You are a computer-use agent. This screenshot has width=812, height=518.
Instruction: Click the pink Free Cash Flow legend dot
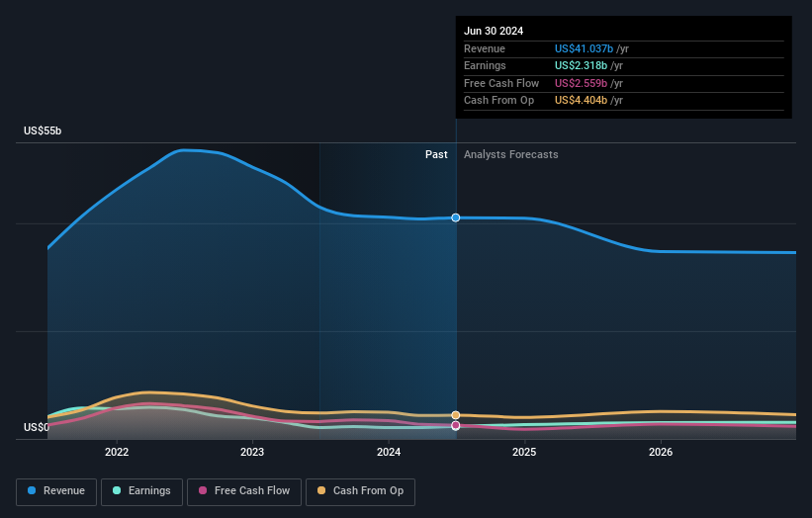pyautogui.click(x=203, y=490)
